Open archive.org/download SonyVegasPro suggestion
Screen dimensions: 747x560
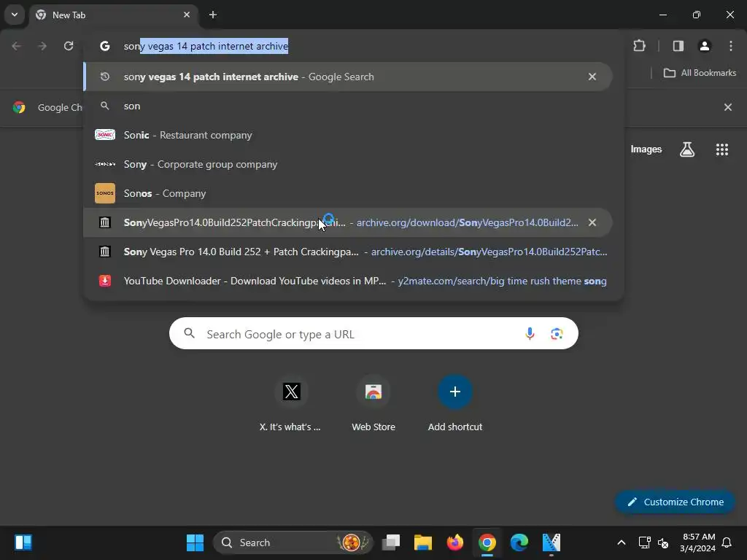pos(348,222)
